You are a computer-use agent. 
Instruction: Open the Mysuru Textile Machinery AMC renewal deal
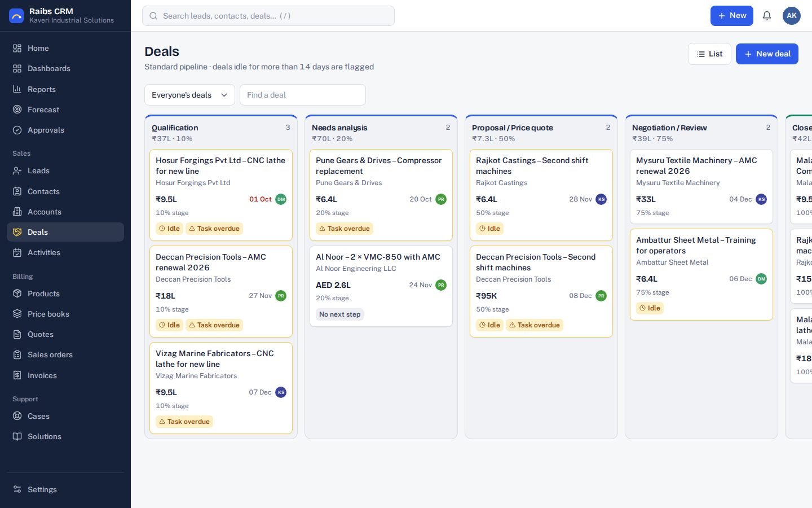click(701, 187)
